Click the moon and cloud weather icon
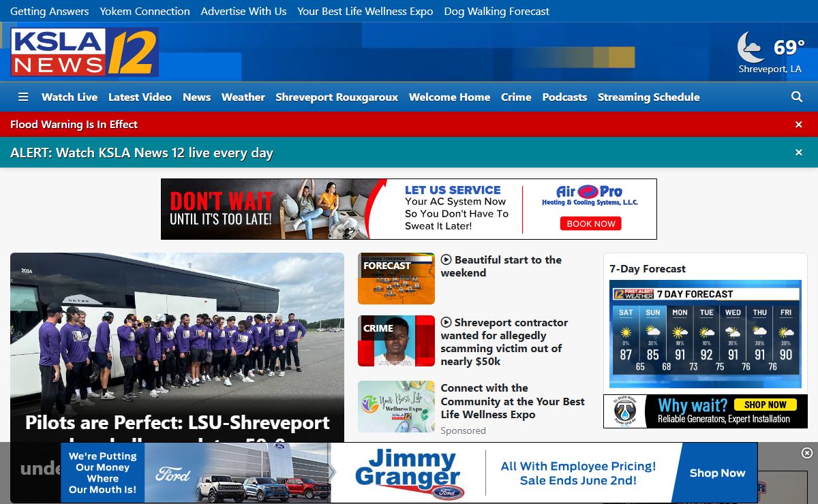Screen dimensions: 818x504 [751, 47]
